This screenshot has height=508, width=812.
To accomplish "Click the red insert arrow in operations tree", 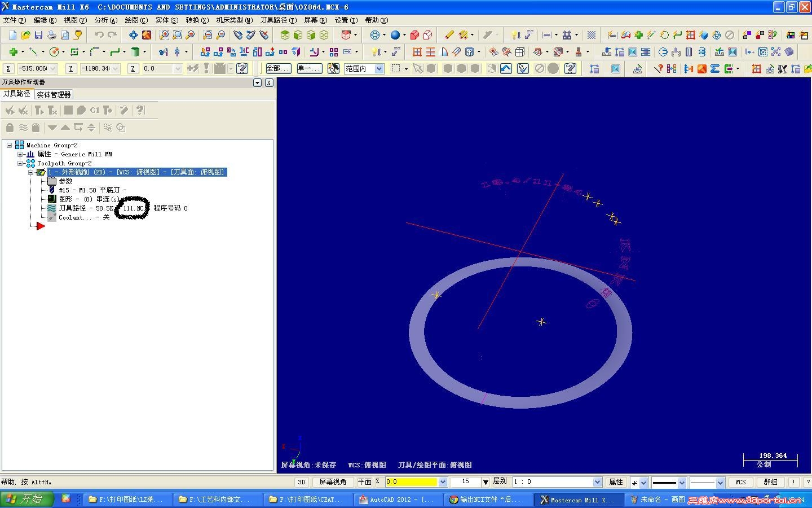I will tap(41, 226).
